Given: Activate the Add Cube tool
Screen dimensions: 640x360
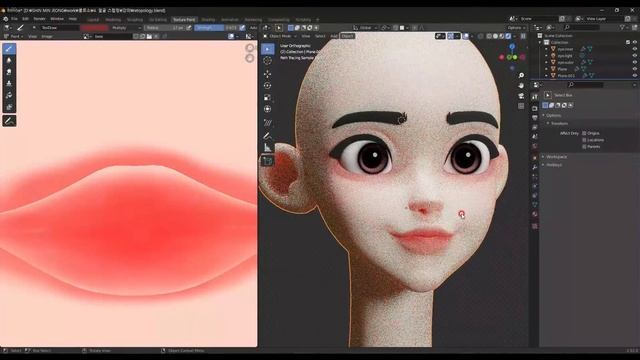Looking at the screenshot, I should (268, 161).
